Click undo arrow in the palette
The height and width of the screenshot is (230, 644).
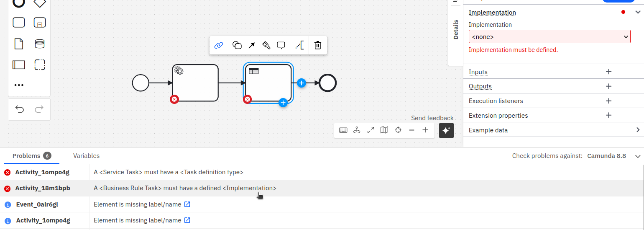click(x=20, y=109)
